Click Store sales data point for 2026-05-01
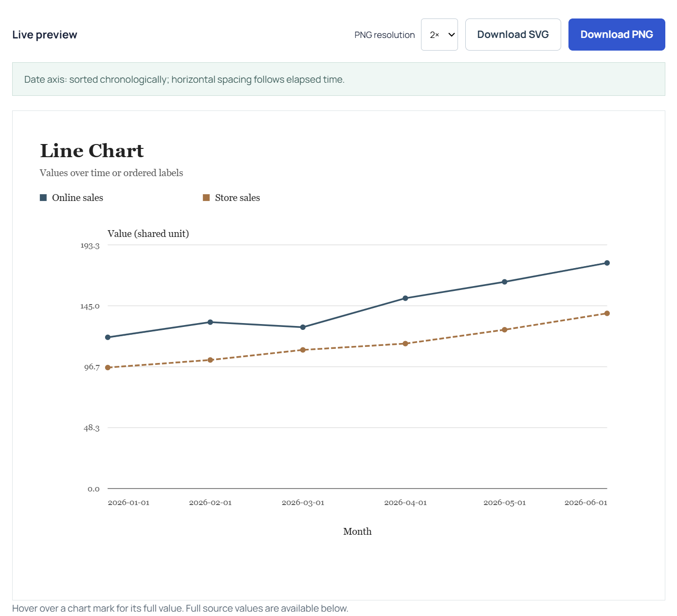The width and height of the screenshot is (677, 616). click(505, 330)
